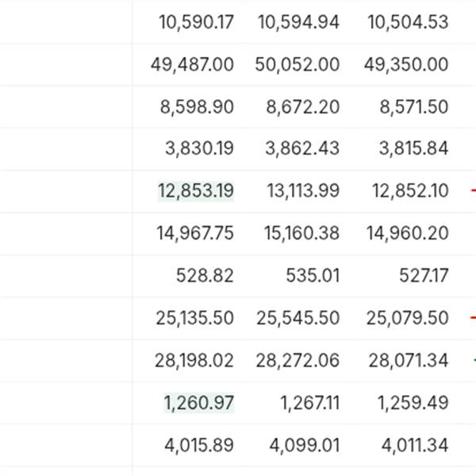Screen dimensions: 476x476
Task: Select the highlighted 12,853.19 cell
Action: click(x=196, y=191)
